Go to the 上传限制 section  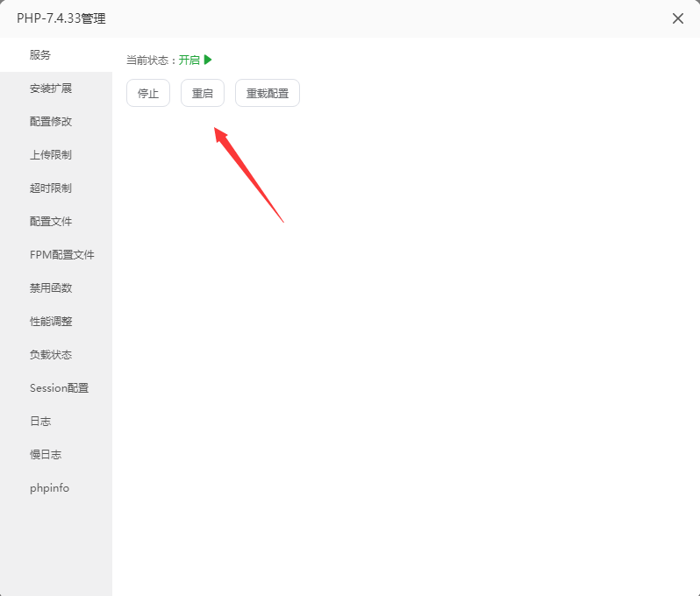pyautogui.click(x=51, y=155)
